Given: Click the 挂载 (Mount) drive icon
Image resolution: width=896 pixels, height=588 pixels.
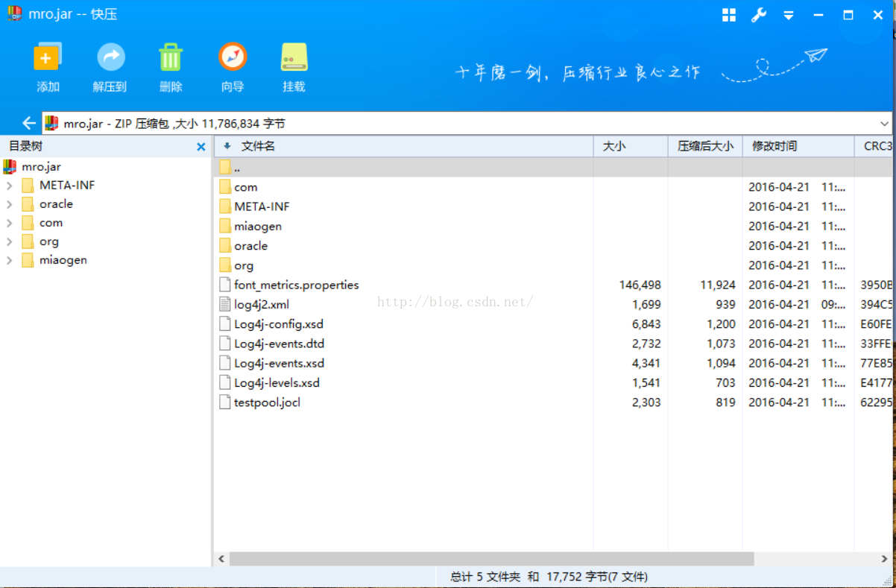Looking at the screenshot, I should tap(294, 57).
